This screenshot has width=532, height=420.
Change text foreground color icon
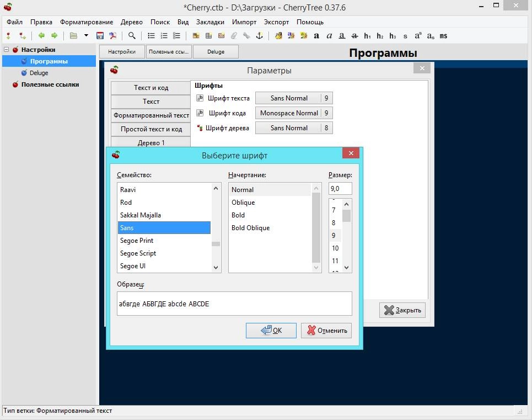coord(291,36)
